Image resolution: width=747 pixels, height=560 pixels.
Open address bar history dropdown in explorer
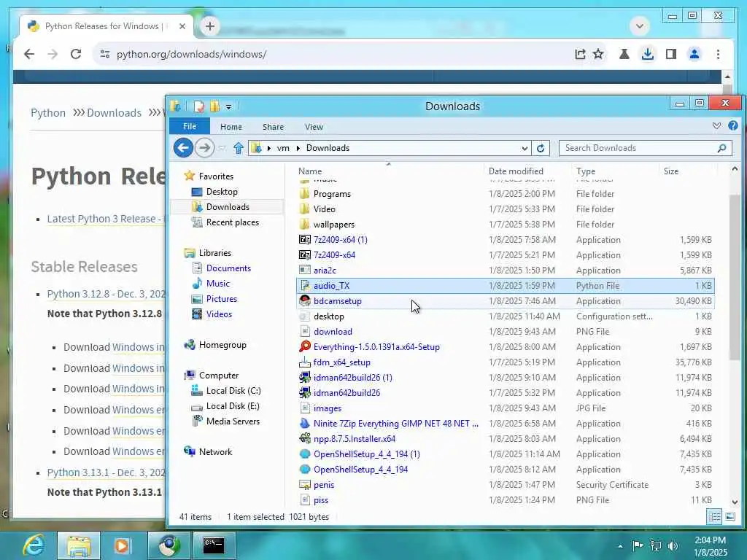tap(525, 148)
